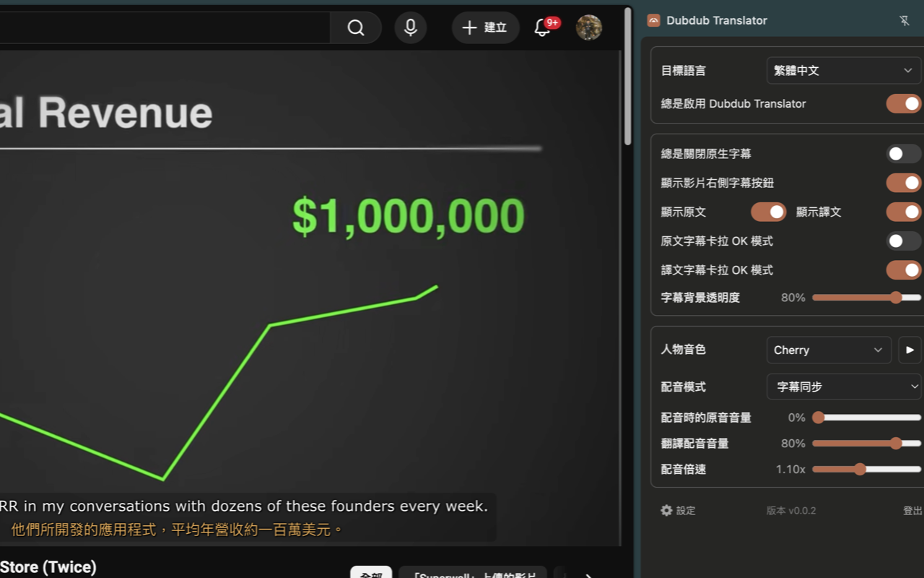Click the Dubdub Translator logo icon
The width and height of the screenshot is (924, 578).
click(653, 20)
